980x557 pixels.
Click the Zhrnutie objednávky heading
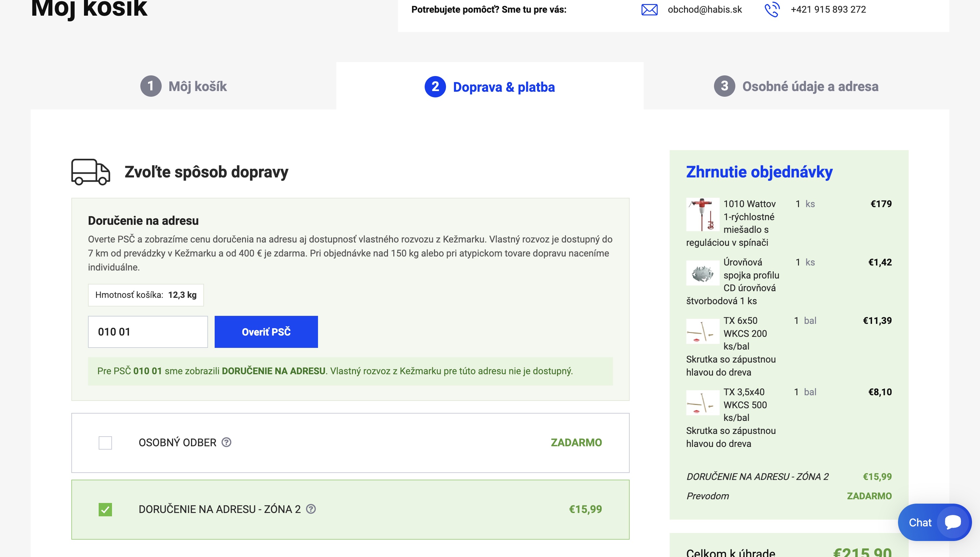tap(759, 172)
